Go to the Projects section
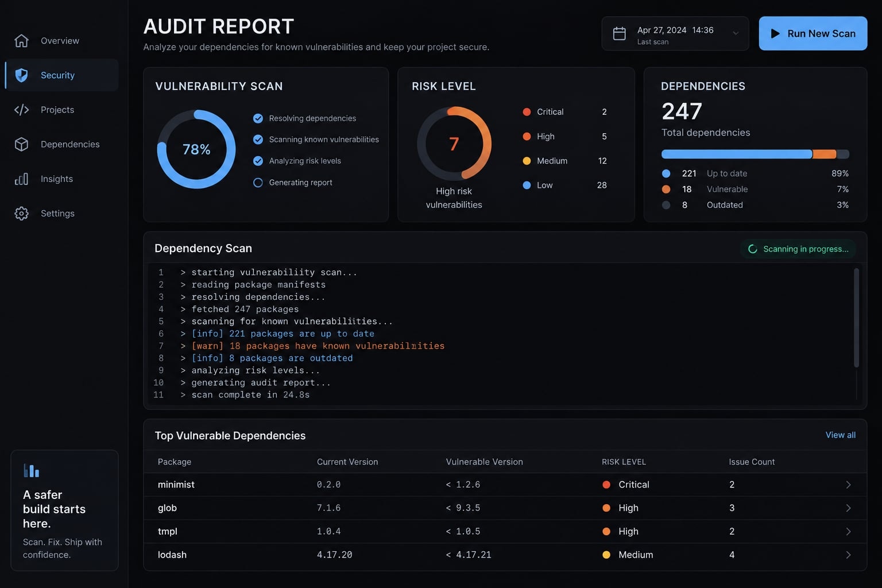The image size is (882, 588). click(61, 110)
